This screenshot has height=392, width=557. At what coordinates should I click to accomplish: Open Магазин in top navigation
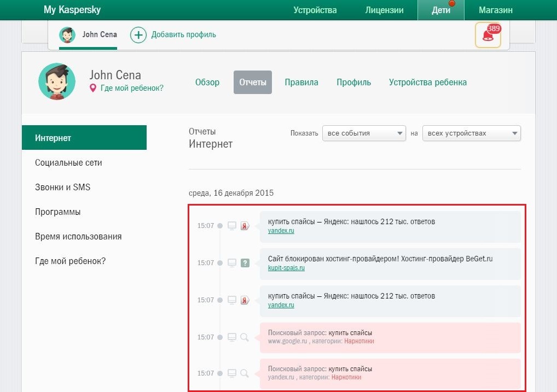click(x=496, y=10)
